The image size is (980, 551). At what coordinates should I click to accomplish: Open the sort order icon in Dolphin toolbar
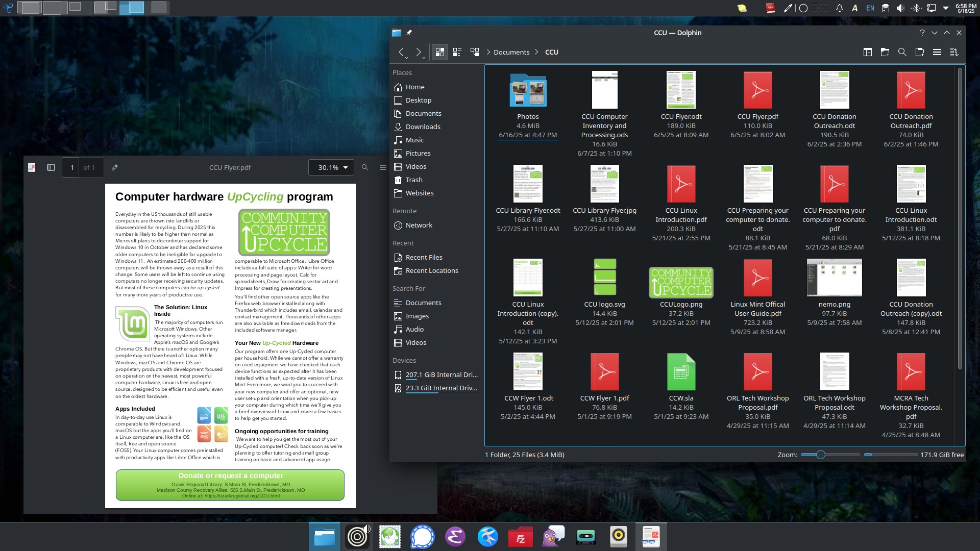(954, 52)
